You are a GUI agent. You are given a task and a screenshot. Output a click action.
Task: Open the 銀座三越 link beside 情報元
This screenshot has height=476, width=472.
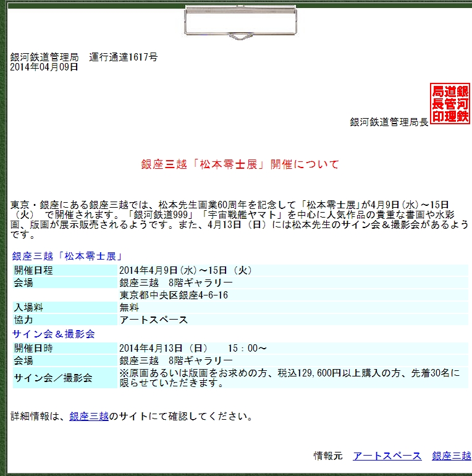(452, 456)
